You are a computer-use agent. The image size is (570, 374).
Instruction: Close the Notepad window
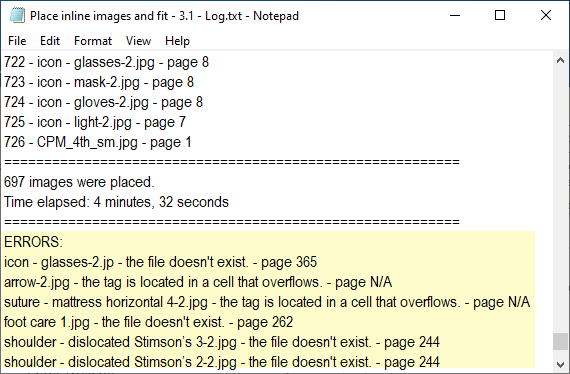(x=546, y=16)
